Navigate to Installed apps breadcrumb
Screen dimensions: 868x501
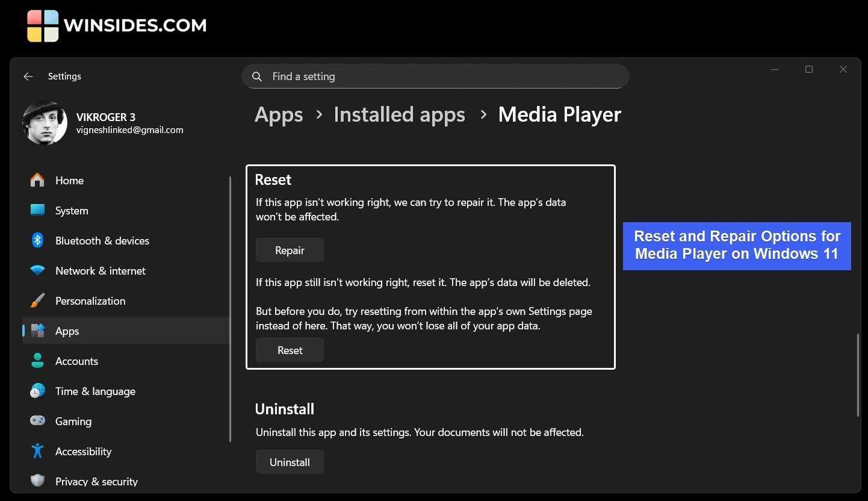click(399, 114)
